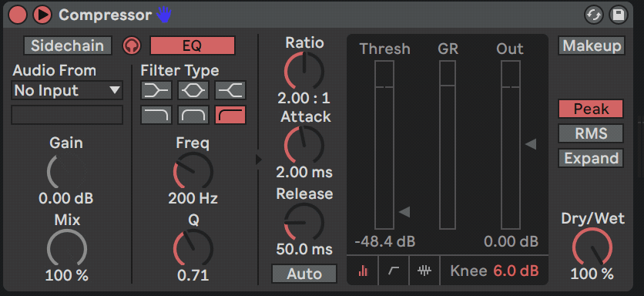Image resolution: width=644 pixels, height=296 pixels.
Task: Click the 2.00 : 1 ratio value
Action: point(304,98)
